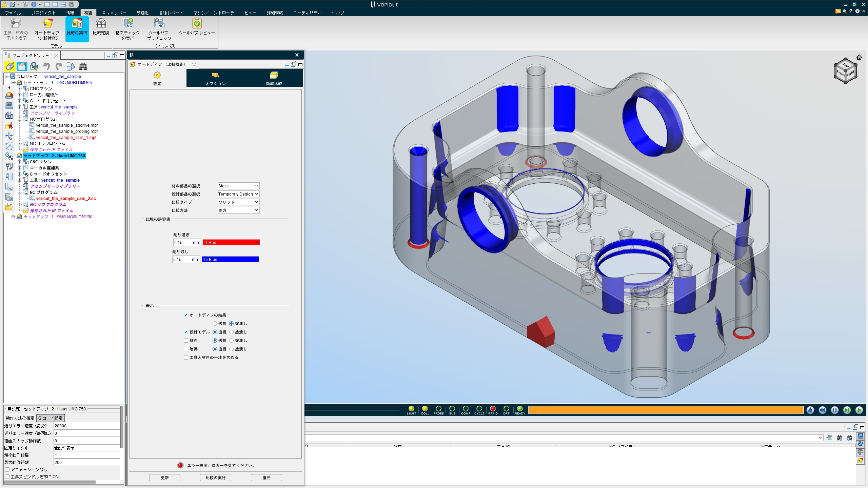Click the rewind to start playback icon
This screenshot has width=868, height=488.
tap(822, 410)
